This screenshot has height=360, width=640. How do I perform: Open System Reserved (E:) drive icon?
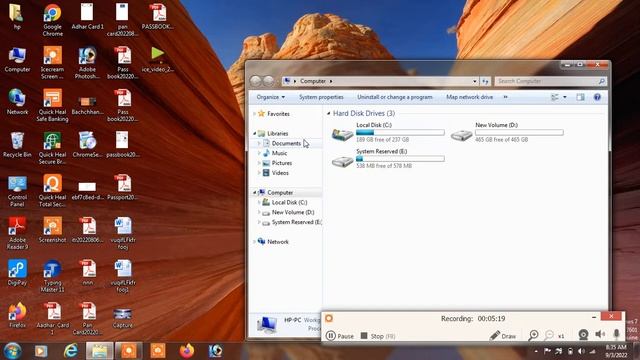point(342,161)
